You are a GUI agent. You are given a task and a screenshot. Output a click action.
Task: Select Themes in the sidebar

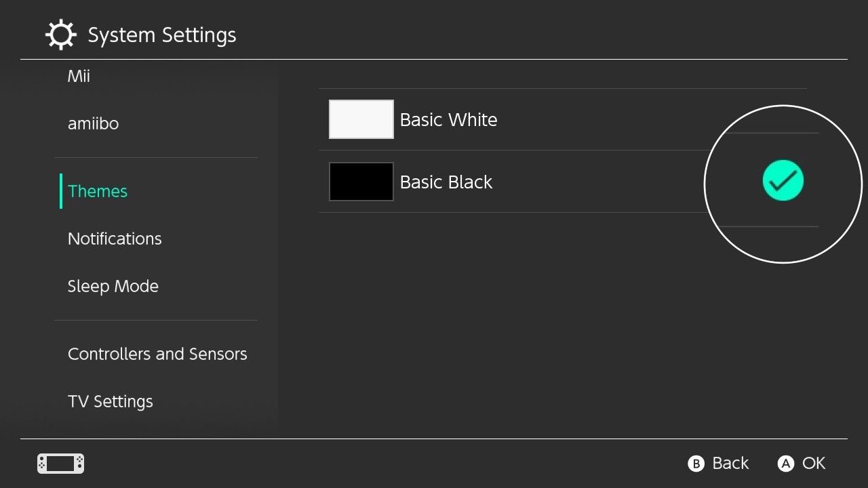98,192
